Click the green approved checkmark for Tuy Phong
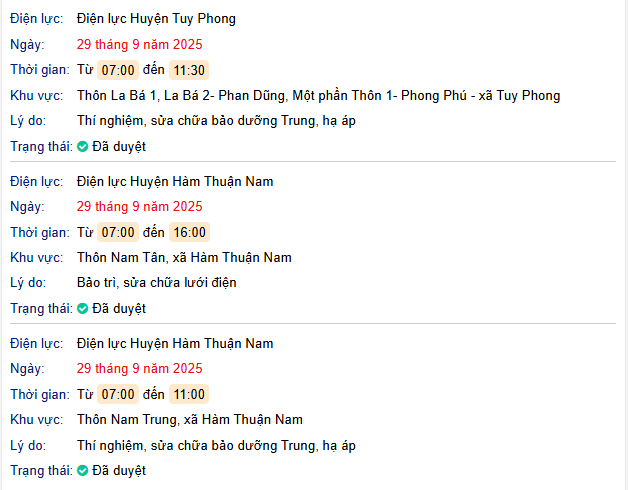This screenshot has width=628, height=490. coord(83,147)
